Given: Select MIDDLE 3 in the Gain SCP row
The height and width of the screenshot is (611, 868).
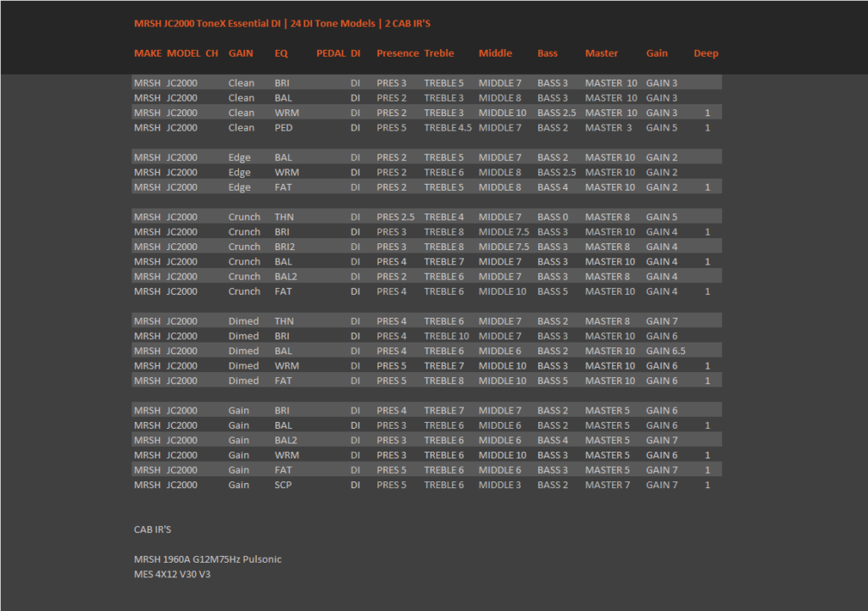Looking at the screenshot, I should coord(500,486).
